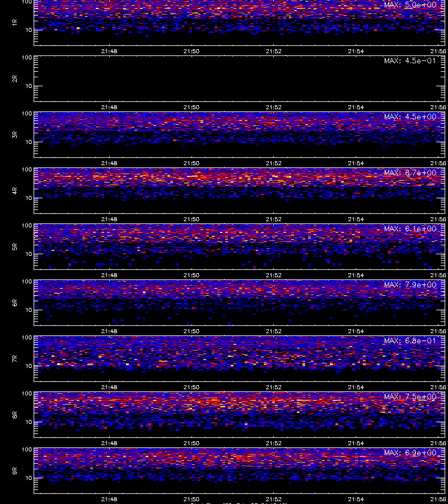Click the 21:48 tick label below the 5R panel
The width and height of the screenshot is (448, 504).
109,275
